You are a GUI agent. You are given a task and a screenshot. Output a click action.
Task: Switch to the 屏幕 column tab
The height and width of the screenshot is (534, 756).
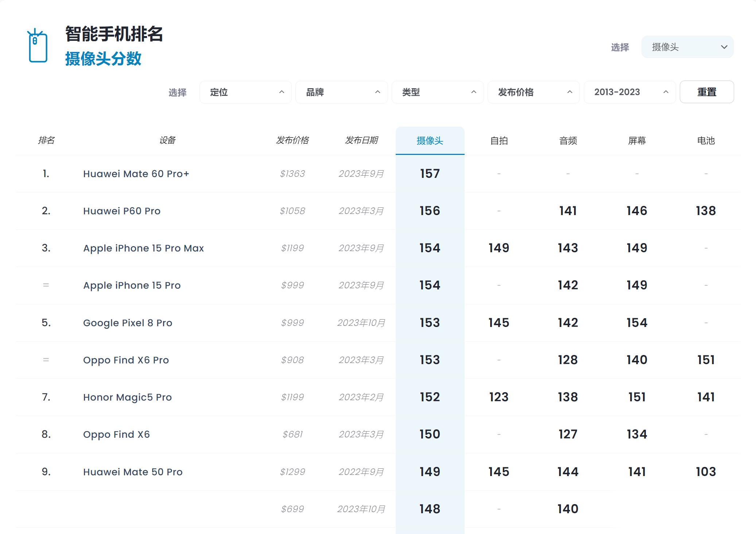tap(637, 141)
